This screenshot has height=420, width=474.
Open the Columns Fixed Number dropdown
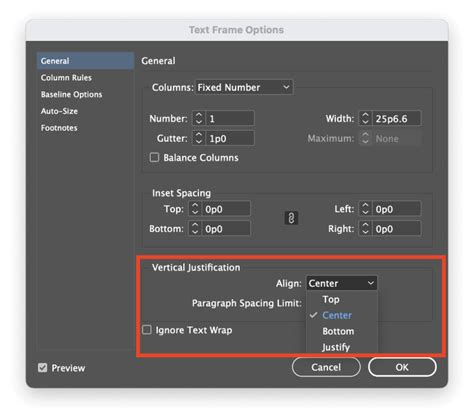click(x=244, y=87)
